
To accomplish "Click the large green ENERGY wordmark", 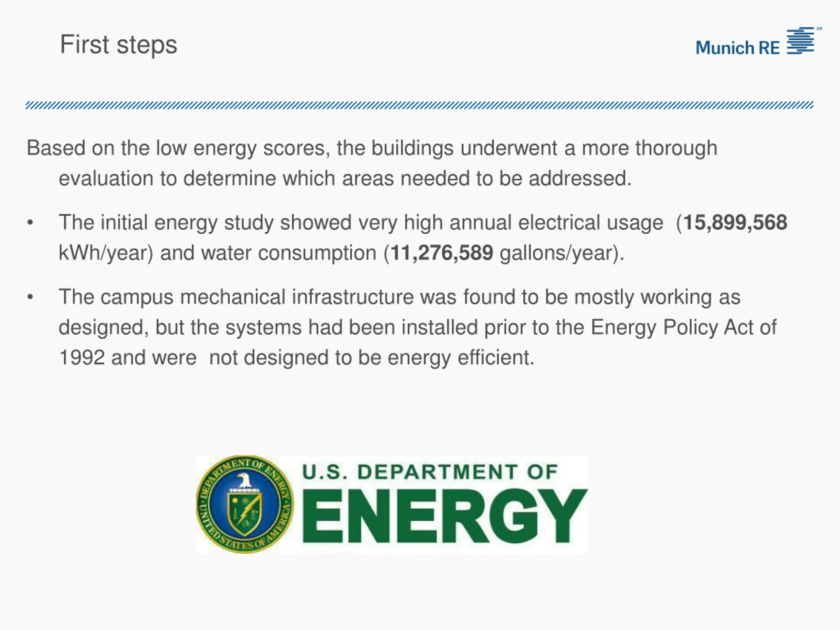I will click(445, 516).
